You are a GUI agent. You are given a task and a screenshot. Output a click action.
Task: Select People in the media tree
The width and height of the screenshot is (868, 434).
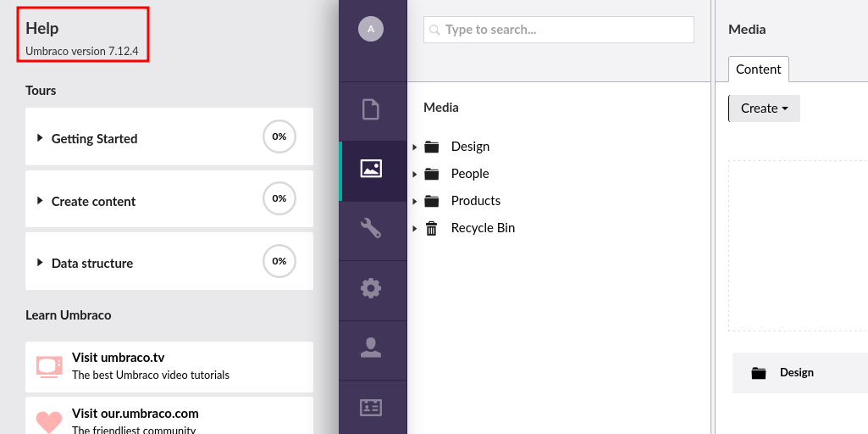(470, 174)
